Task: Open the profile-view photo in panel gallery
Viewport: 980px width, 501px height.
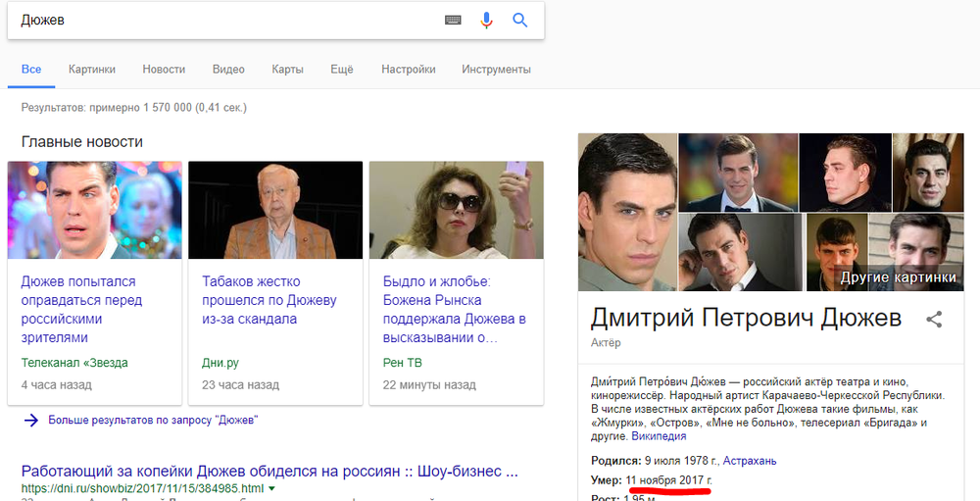Action: tap(845, 172)
